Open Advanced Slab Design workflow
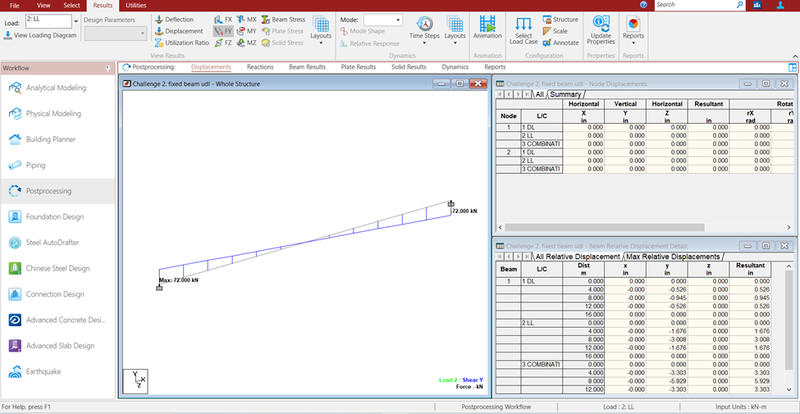800x414 pixels. coord(58,346)
